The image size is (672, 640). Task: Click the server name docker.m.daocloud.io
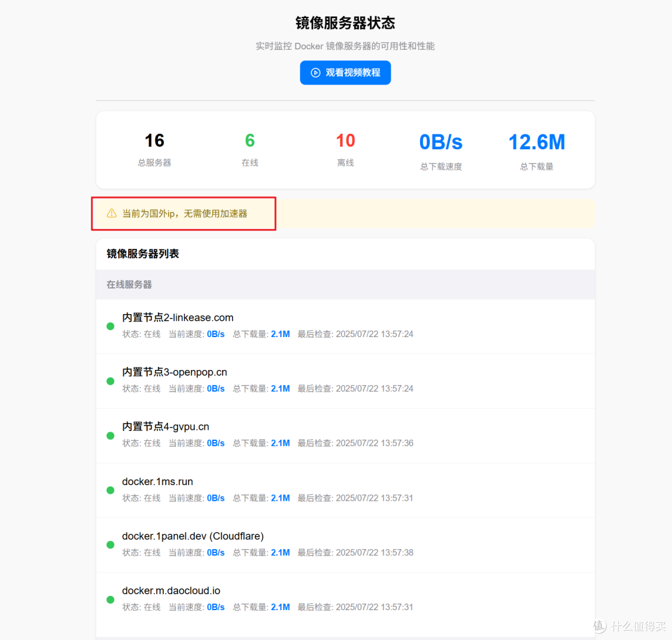171,591
